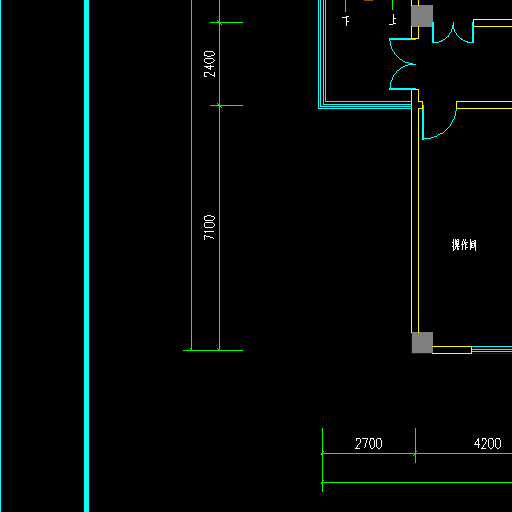This screenshot has width=512, height=512.
Task: Select the 2400 vertical dimension text
Action: pyautogui.click(x=210, y=64)
